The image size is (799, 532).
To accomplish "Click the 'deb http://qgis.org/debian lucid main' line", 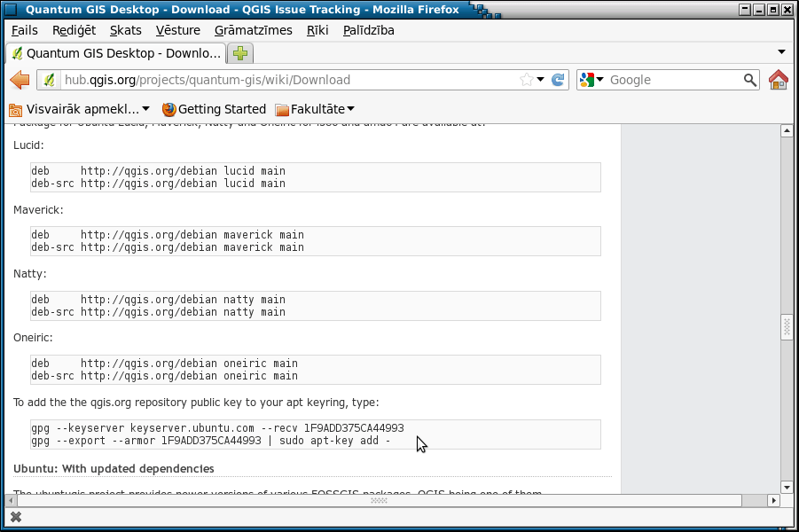I will (x=158, y=171).
